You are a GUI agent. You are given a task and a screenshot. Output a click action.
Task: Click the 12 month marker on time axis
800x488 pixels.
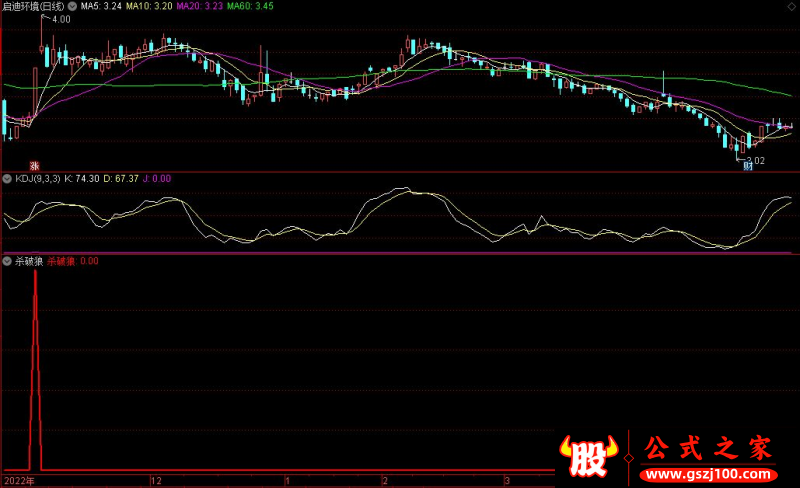(x=155, y=481)
